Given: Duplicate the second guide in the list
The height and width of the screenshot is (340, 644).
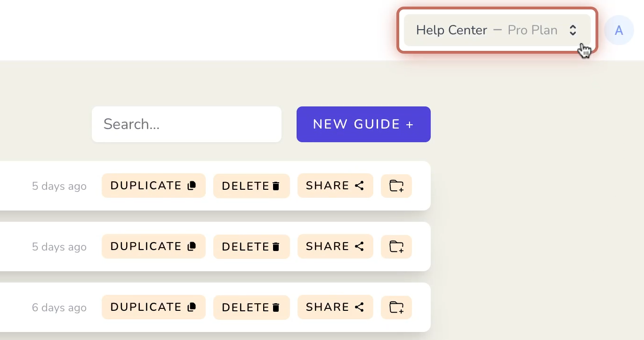Looking at the screenshot, I should coord(153,246).
